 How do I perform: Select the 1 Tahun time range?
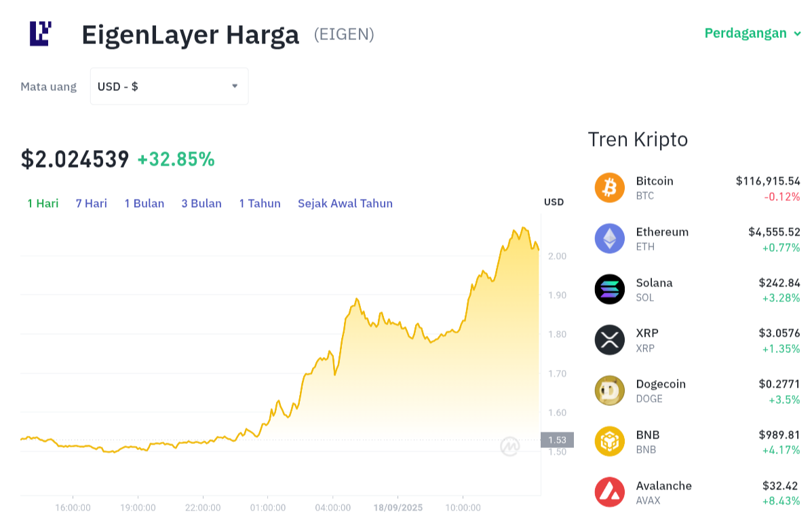259,203
